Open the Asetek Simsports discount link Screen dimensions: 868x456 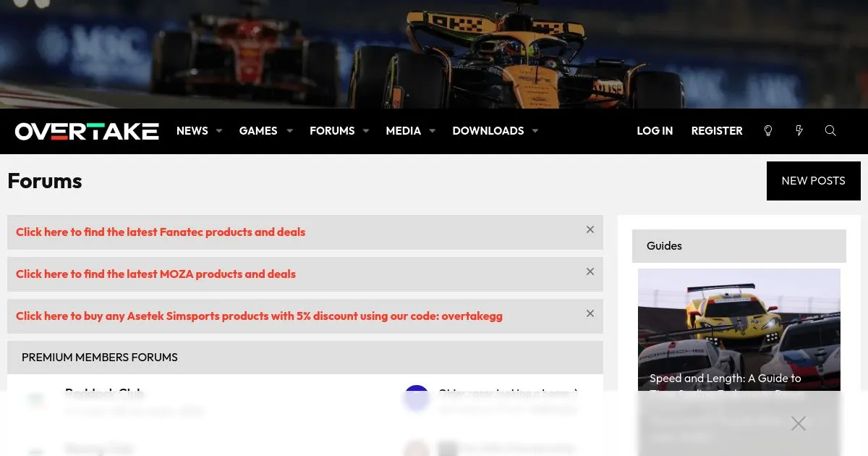259,316
